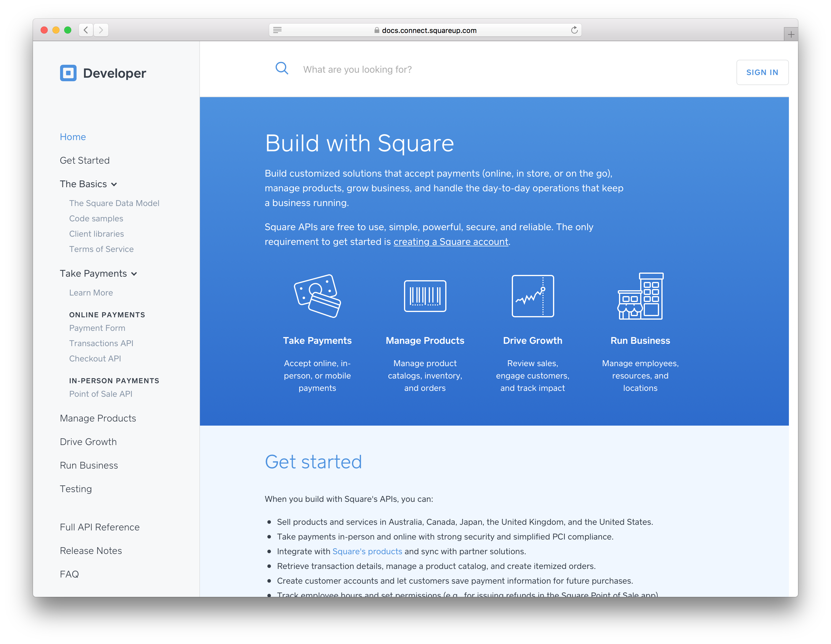Click the Manage Products barcode icon
This screenshot has height=644, width=831.
[425, 296]
